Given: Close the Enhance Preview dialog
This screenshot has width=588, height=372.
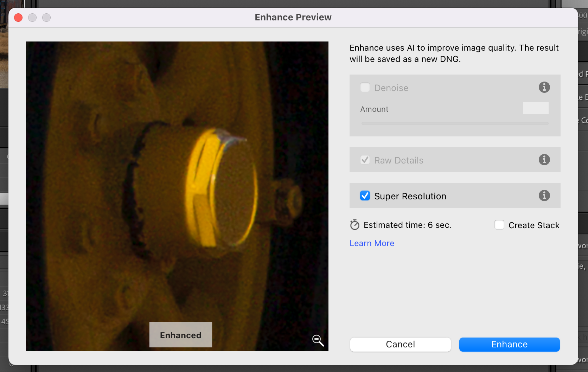Looking at the screenshot, I should click(x=18, y=17).
